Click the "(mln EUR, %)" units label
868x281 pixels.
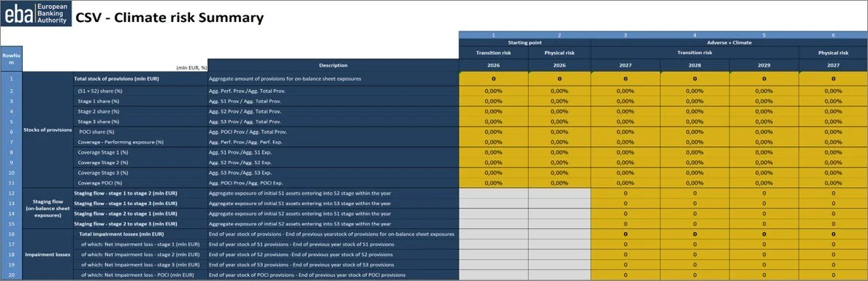191,67
